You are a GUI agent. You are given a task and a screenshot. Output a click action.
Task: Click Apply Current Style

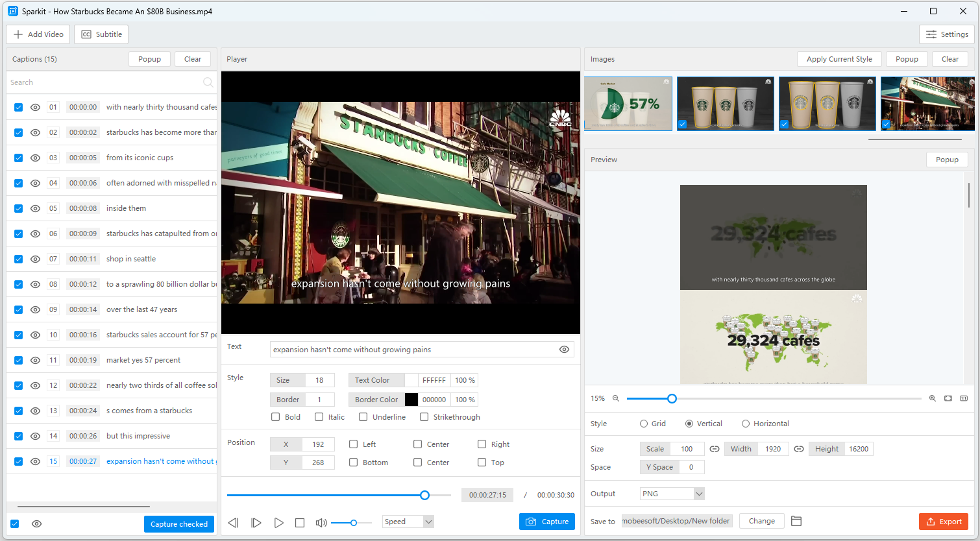839,59
